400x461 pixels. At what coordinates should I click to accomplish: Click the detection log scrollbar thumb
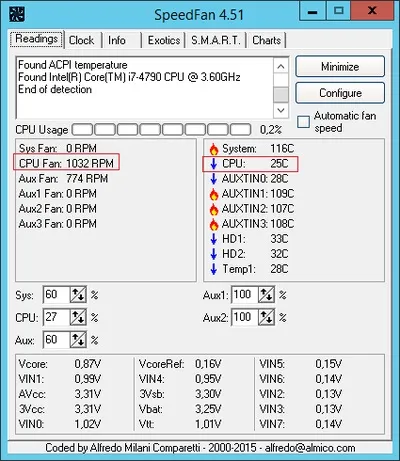281,95
